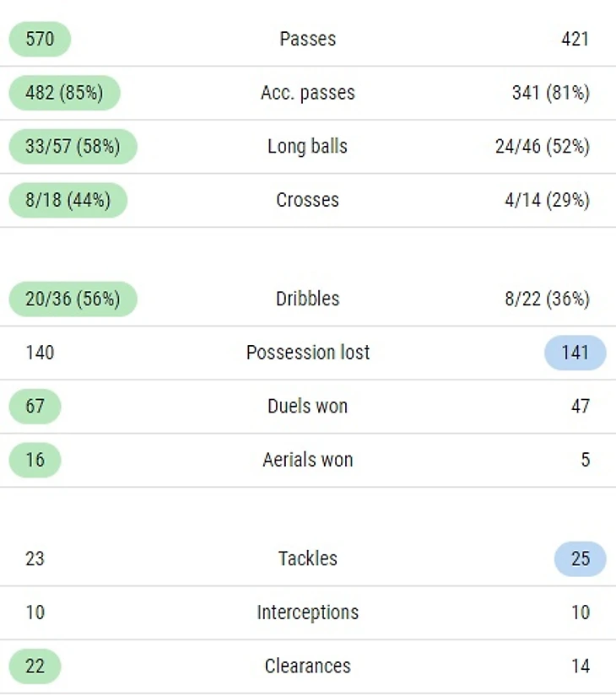
Task: Select the Interceptions stat label
Action: [x=308, y=612]
